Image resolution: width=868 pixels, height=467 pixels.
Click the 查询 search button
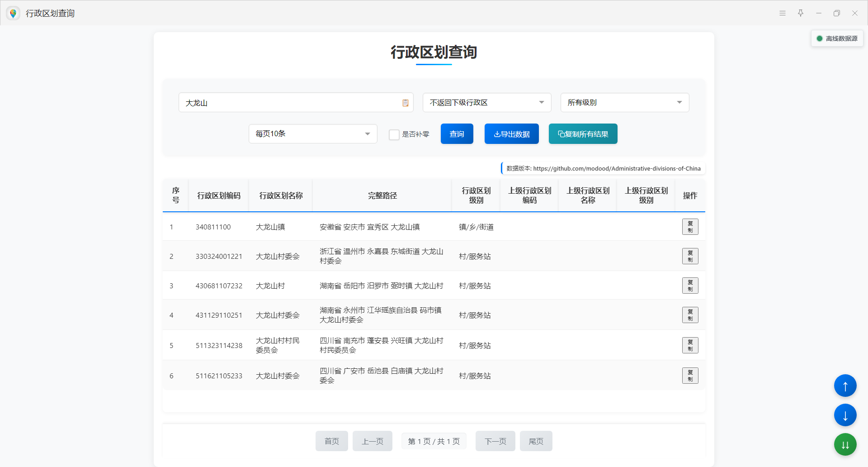click(x=457, y=134)
